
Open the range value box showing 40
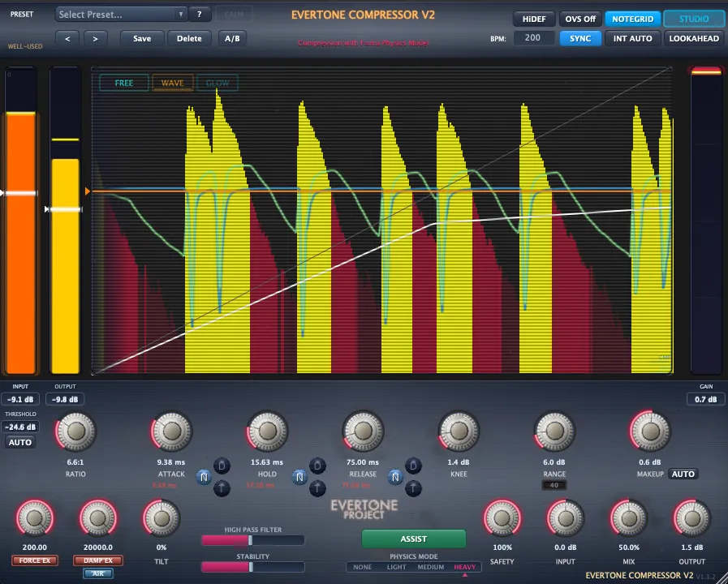point(554,485)
